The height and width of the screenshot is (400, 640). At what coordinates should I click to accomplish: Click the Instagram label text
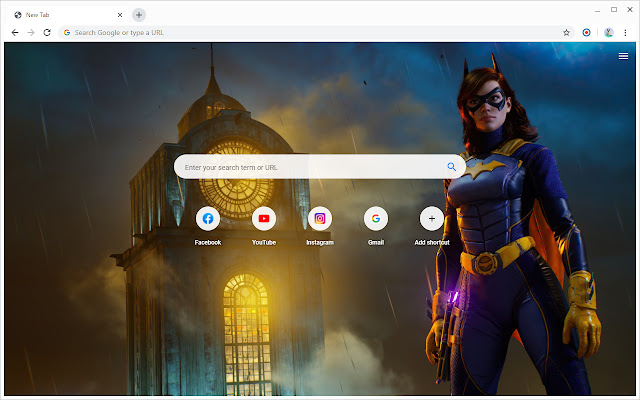[x=320, y=242]
